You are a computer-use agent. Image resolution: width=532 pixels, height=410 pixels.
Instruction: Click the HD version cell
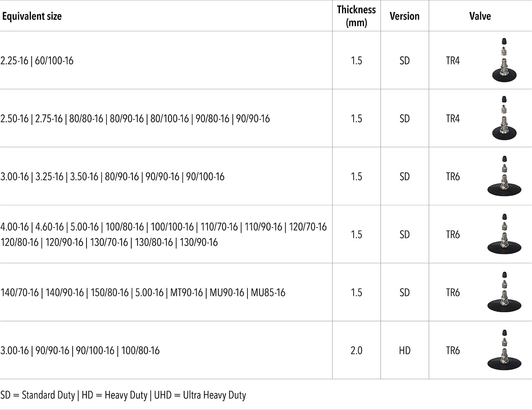[404, 350]
